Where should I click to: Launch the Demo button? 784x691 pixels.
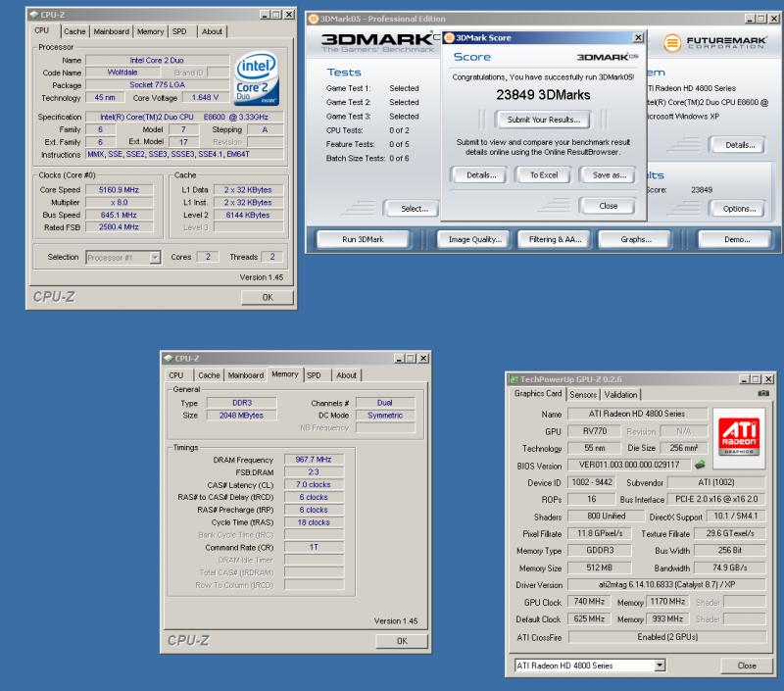coord(737,239)
